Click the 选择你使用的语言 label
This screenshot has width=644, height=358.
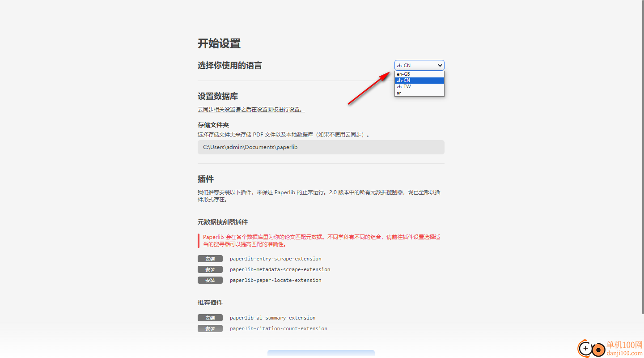(230, 65)
